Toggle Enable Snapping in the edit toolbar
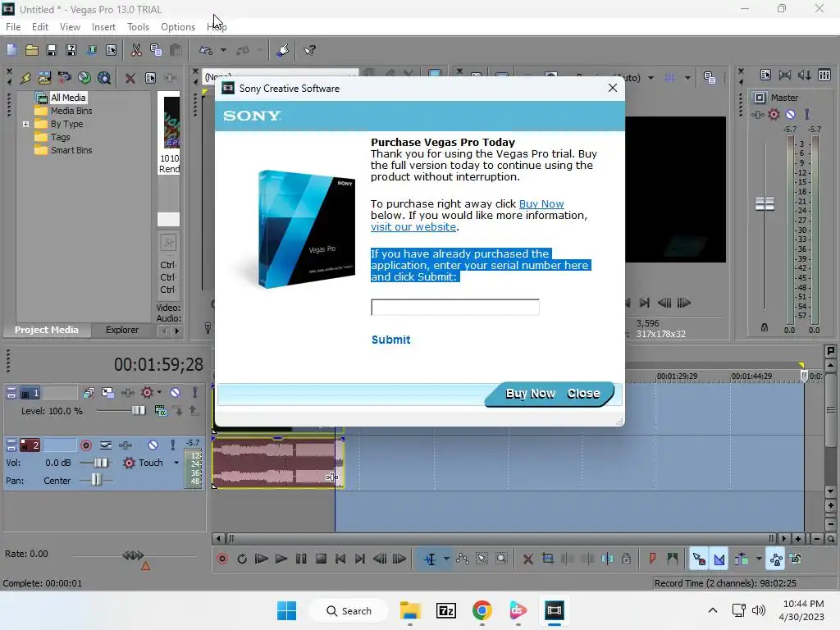This screenshot has height=630, width=840. click(x=699, y=559)
